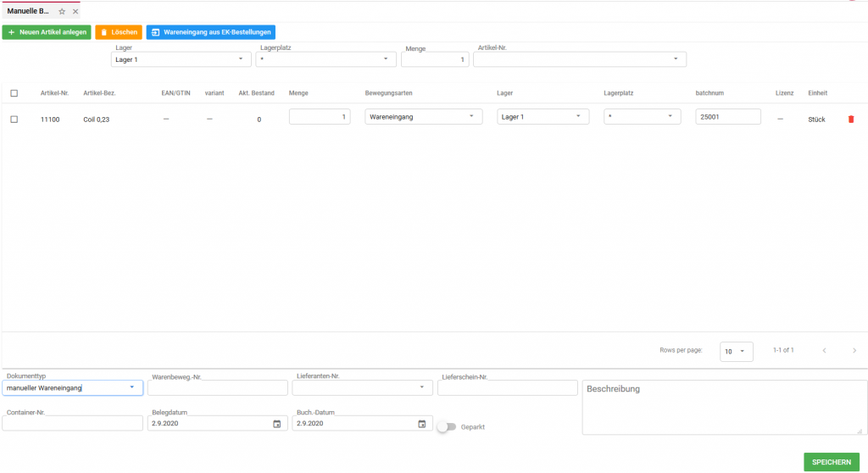Click Neuen Artikel anlegen button
Screen dimensions: 868x473
point(47,32)
